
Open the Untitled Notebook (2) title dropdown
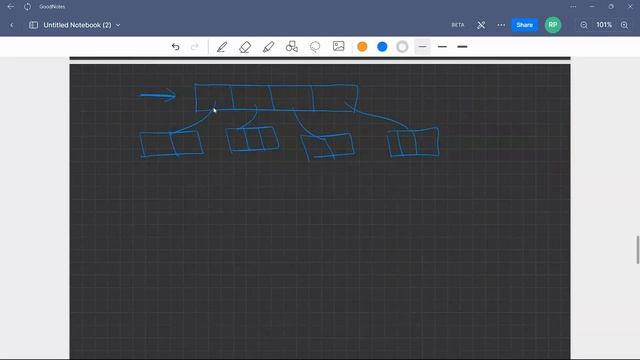tap(82, 25)
